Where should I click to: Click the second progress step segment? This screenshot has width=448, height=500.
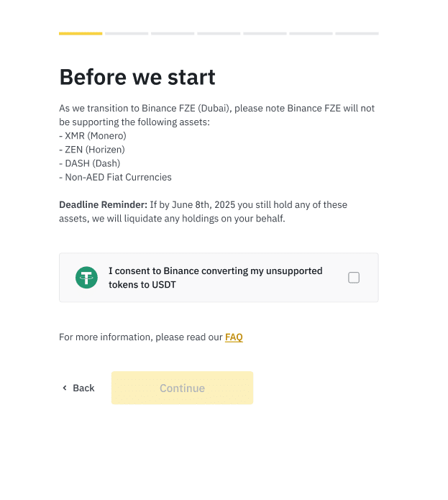(127, 33)
